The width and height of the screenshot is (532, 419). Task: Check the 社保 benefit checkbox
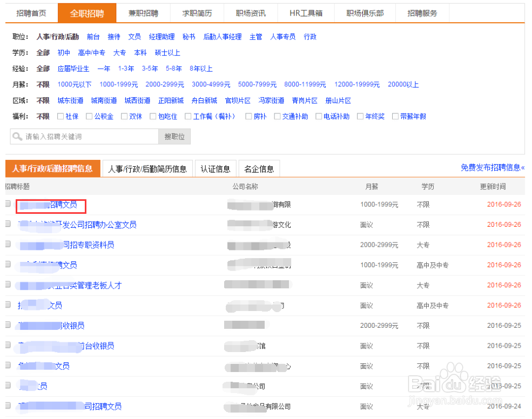coord(60,117)
